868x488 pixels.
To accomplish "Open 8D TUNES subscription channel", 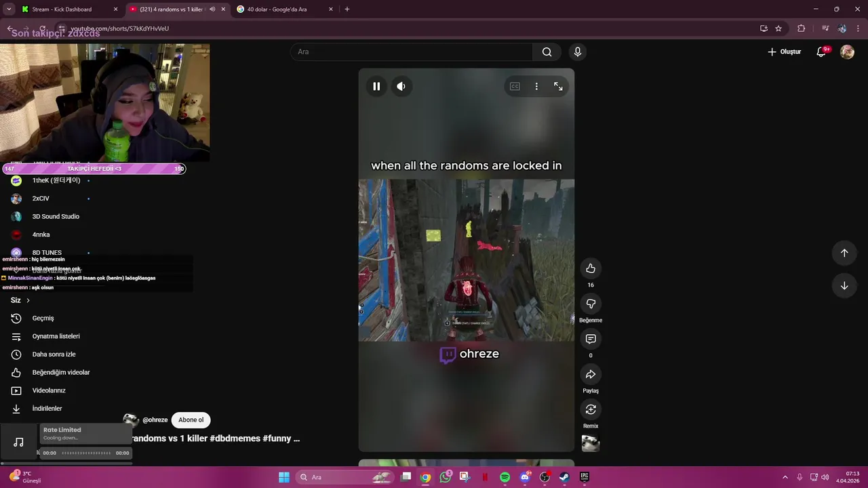I will coord(47,252).
